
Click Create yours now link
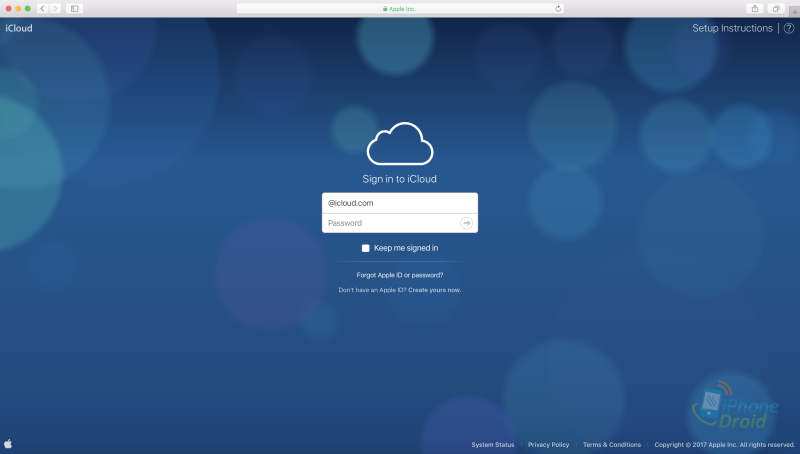[x=435, y=290]
